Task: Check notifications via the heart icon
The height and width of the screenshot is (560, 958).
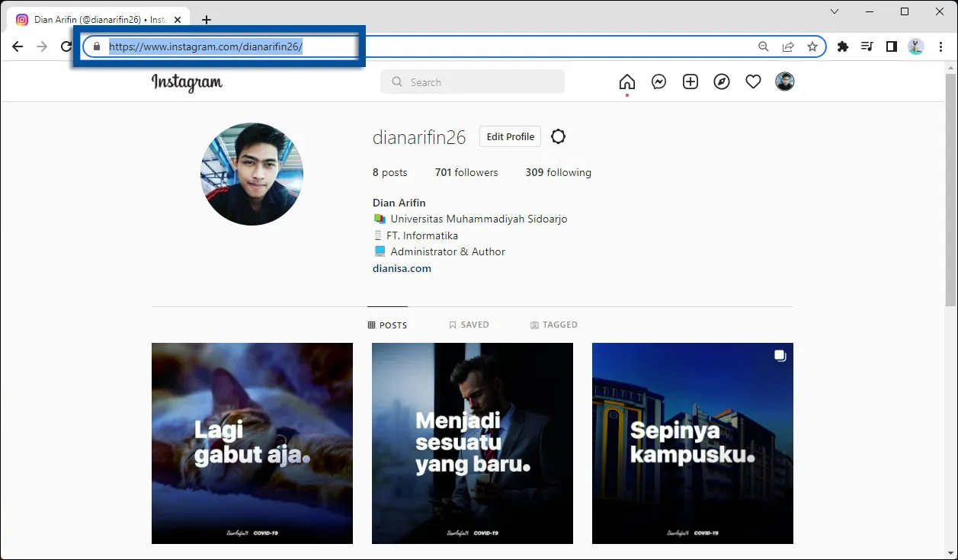Action: pos(753,82)
